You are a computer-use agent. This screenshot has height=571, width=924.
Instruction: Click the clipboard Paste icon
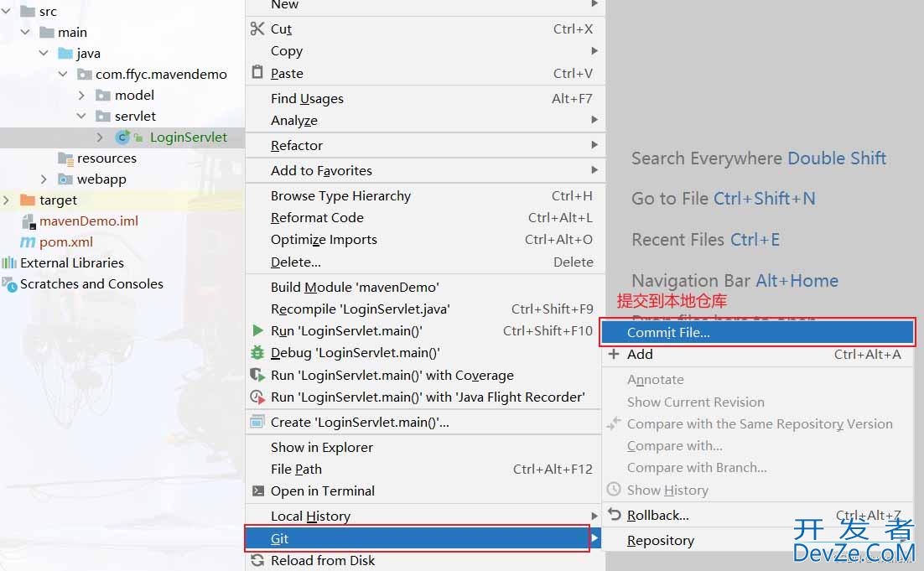(257, 72)
